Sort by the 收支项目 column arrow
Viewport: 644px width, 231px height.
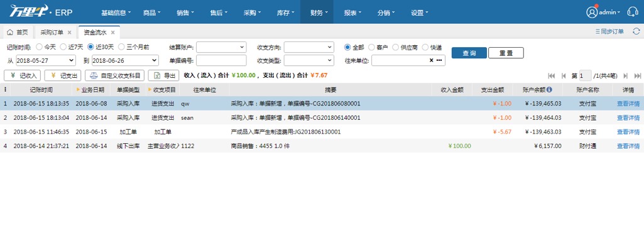coord(150,89)
